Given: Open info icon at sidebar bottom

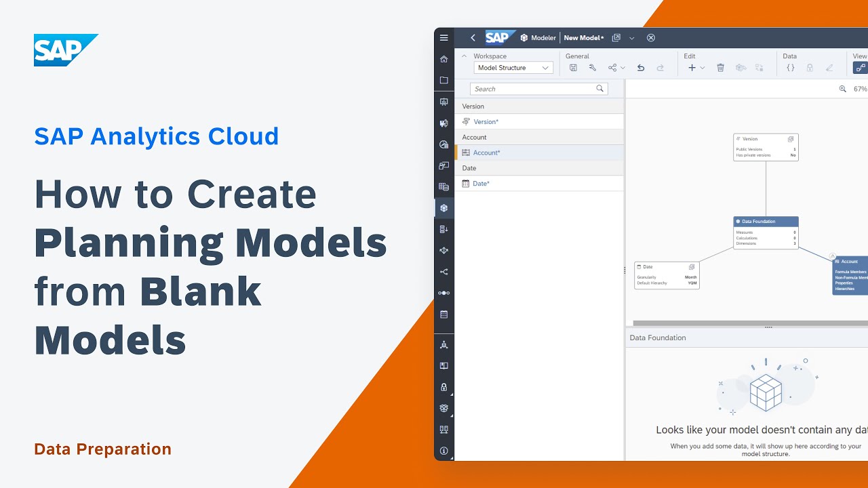Looking at the screenshot, I should pos(444,451).
